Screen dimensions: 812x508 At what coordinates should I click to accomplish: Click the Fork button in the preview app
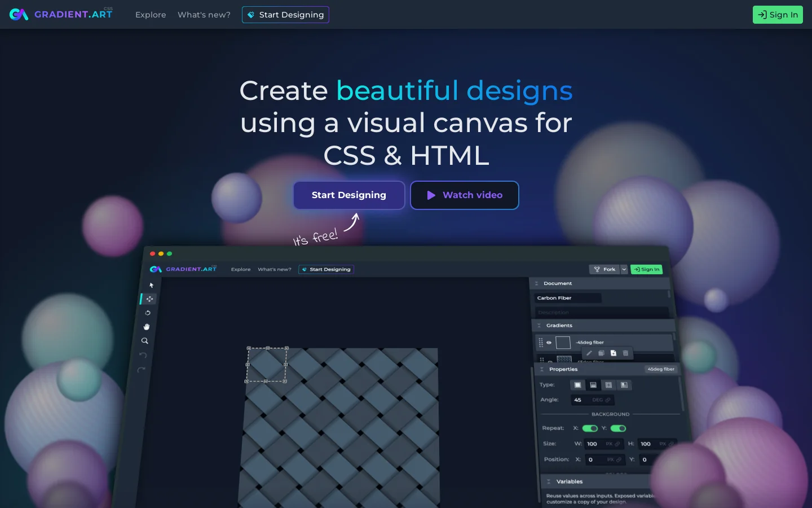click(604, 269)
